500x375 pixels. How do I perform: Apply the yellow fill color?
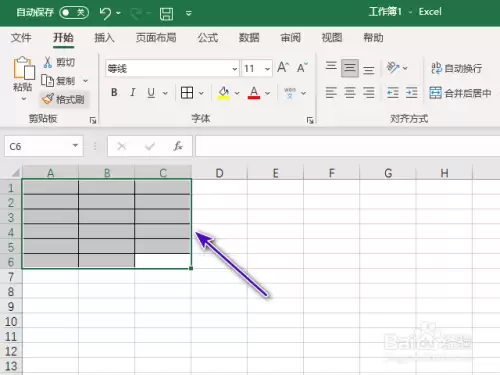tap(224, 93)
